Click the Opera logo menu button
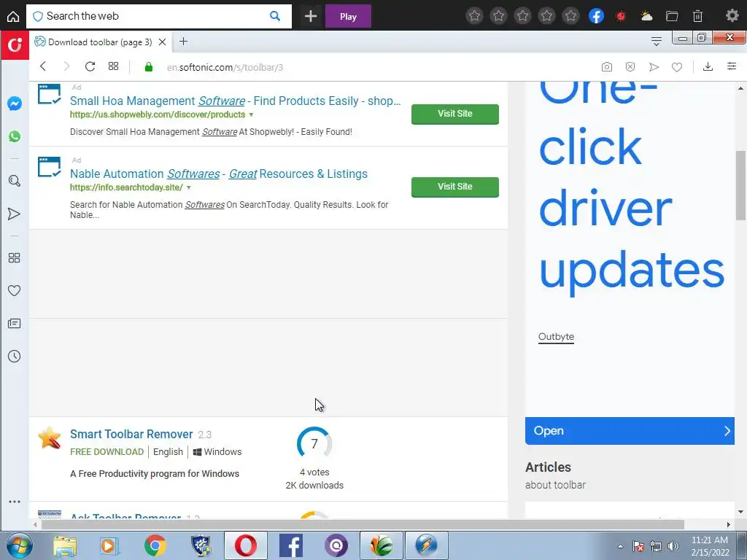Viewport: 747px width, 560px height. (x=15, y=44)
